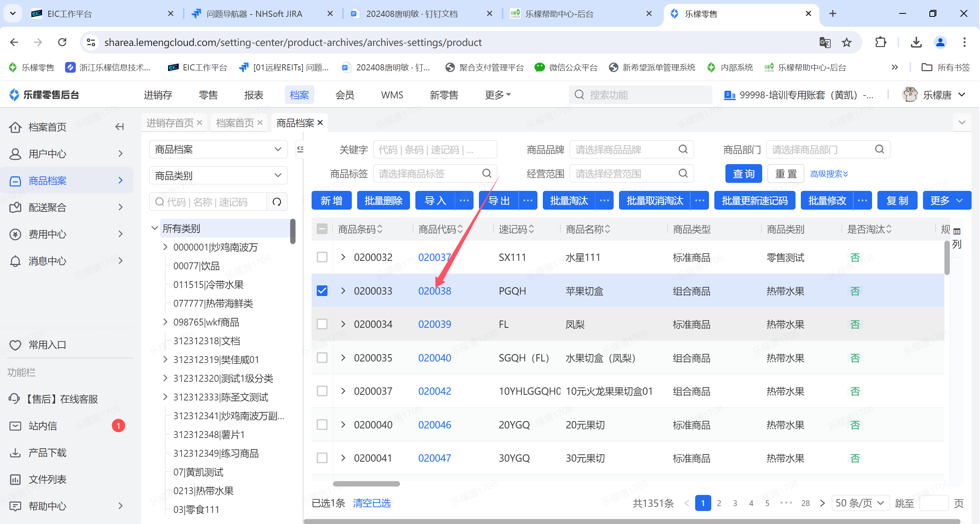Viewport: 980px width, 524px height.
Task: Collapse category tree panel toggle icon
Action: [x=300, y=149]
